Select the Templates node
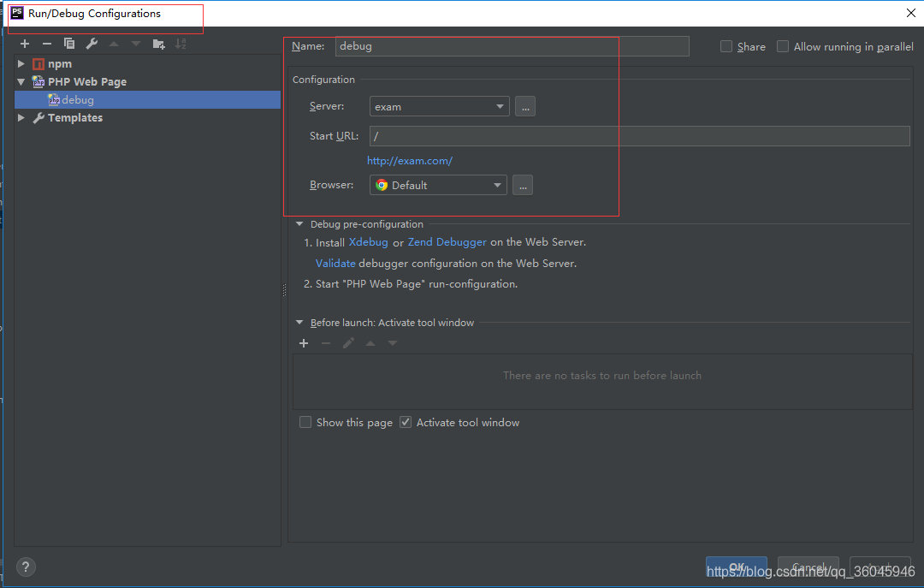Screen dimensions: 924x588 [x=75, y=117]
